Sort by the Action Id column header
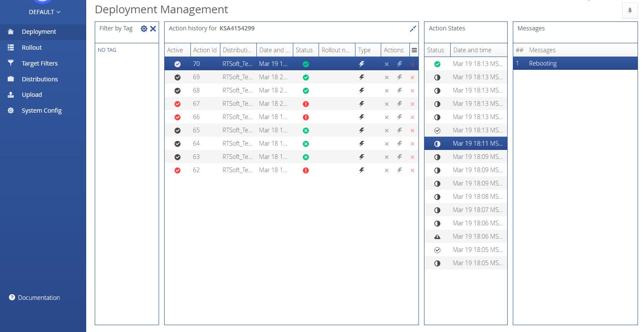The width and height of the screenshot is (644, 332). 205,50
